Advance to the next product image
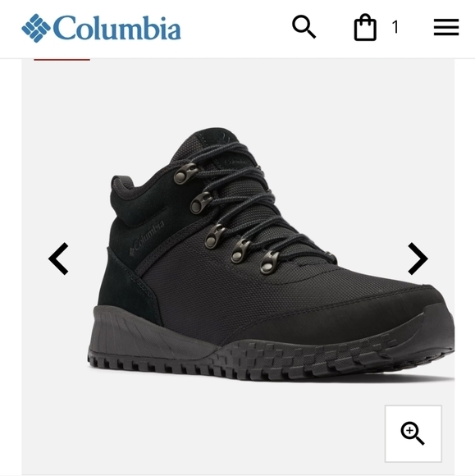475x476 pixels. (x=418, y=259)
